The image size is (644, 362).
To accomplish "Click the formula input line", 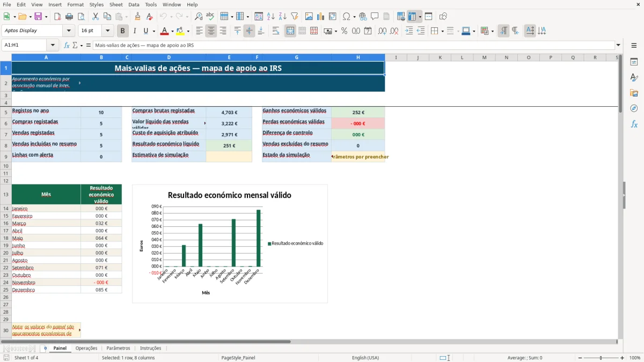I will [354, 45].
